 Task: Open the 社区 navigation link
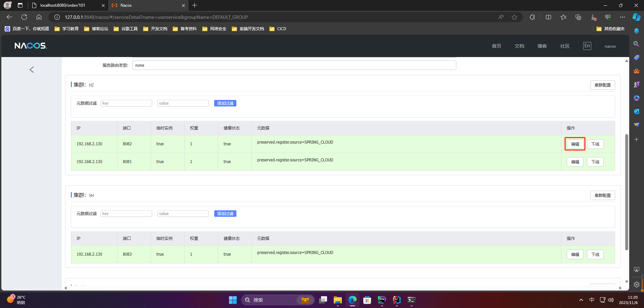565,46
